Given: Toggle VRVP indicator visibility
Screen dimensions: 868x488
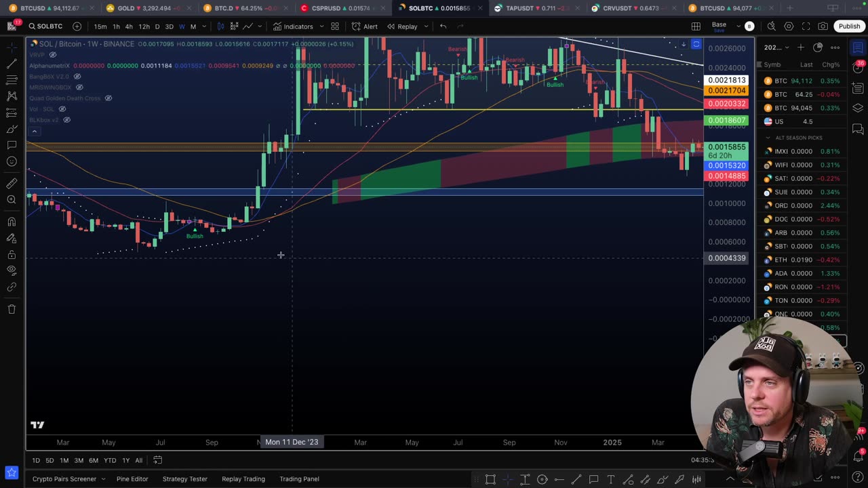Looking at the screenshot, I should 53,55.
